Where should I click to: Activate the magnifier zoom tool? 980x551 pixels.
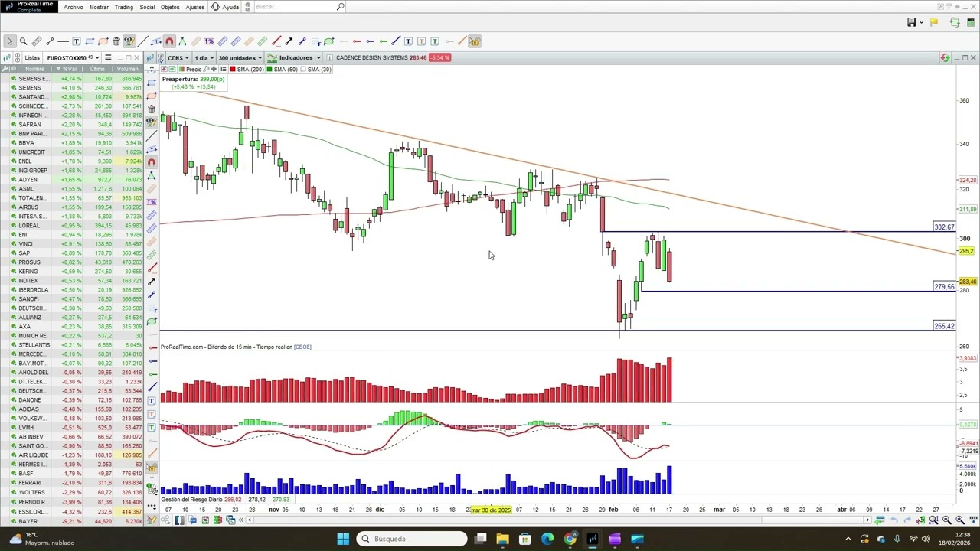pos(23,41)
